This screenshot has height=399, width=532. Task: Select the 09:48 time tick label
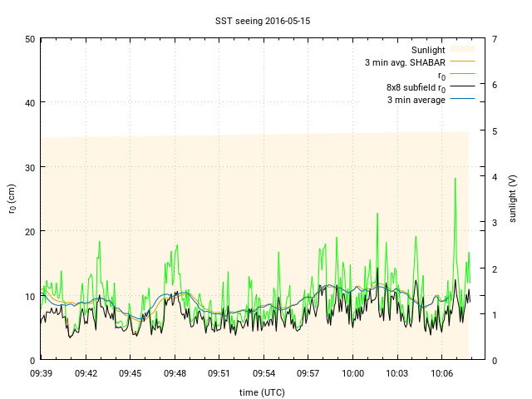[175, 373]
